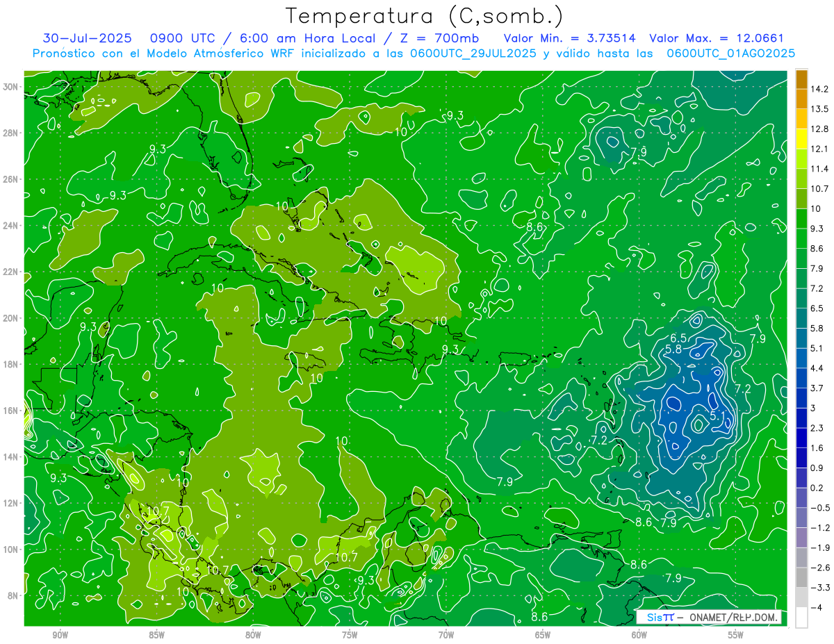Click the legend value 0.2
The height and width of the screenshot is (644, 834).
pyautogui.click(x=818, y=488)
